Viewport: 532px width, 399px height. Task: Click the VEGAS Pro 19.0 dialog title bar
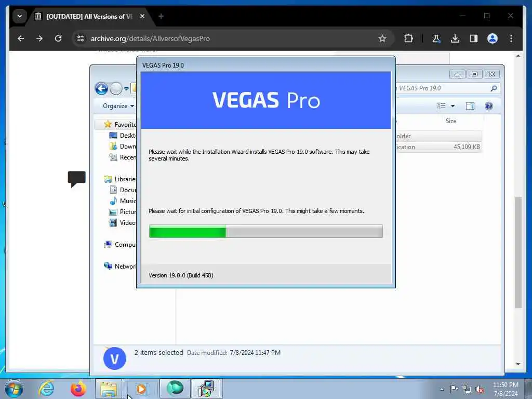tap(265, 65)
